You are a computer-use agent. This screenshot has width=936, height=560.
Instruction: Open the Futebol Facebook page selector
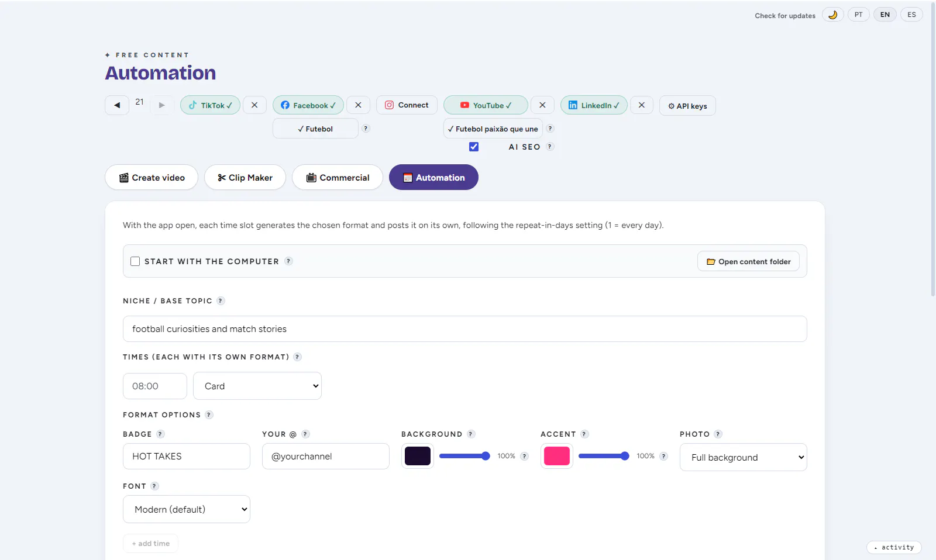pos(315,129)
